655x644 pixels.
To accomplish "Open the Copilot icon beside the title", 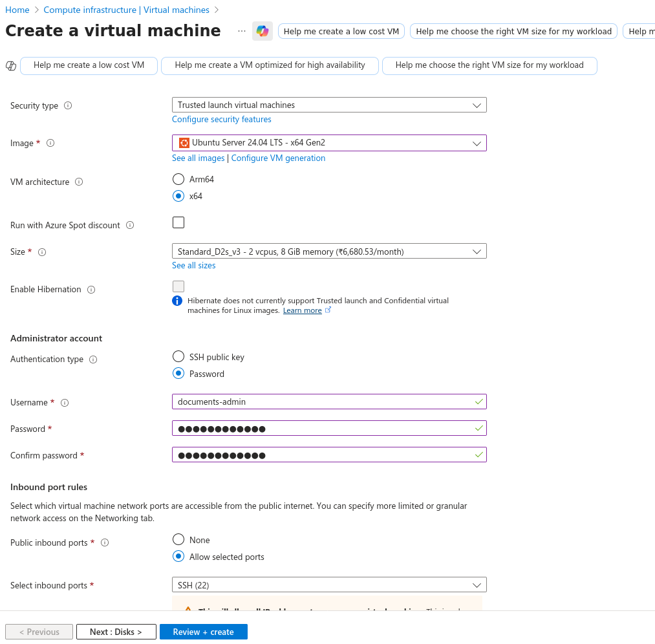I will point(263,31).
